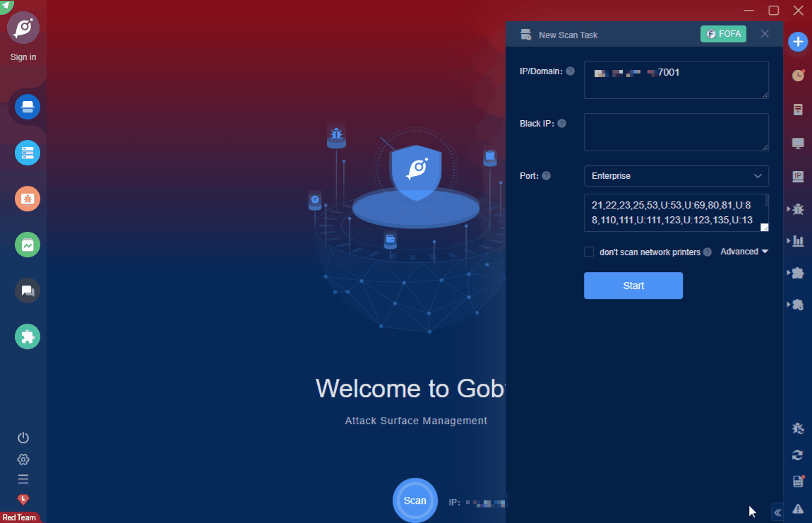812x523 pixels.
Task: Maximize the Goby window
Action: [774, 10]
